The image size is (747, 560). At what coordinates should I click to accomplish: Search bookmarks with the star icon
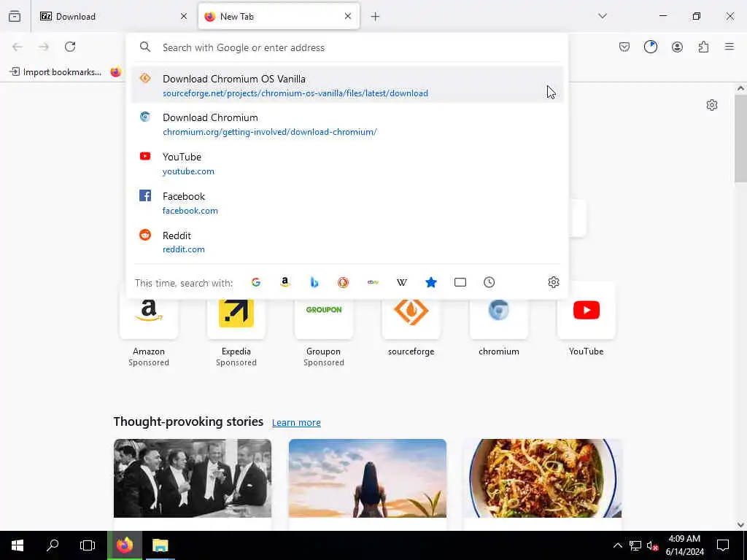[x=430, y=282]
